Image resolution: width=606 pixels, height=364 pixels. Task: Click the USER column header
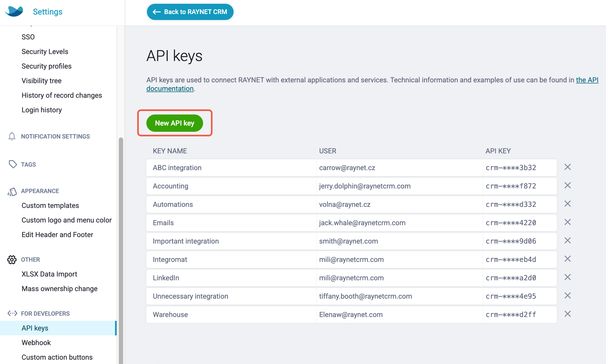tap(328, 151)
